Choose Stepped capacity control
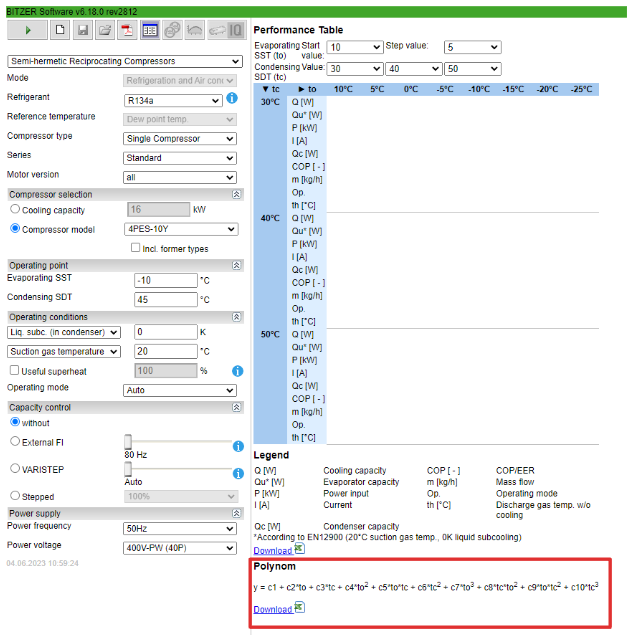This screenshot has width=637, height=635. (15, 496)
